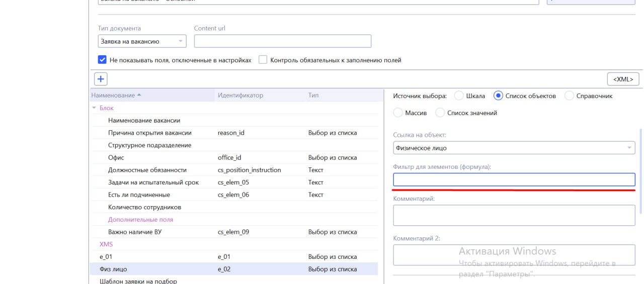Enable 'Контроль обязательных к заполнению полей' checkbox
Image resolution: width=644 pixels, height=284 pixels.
pos(263,60)
